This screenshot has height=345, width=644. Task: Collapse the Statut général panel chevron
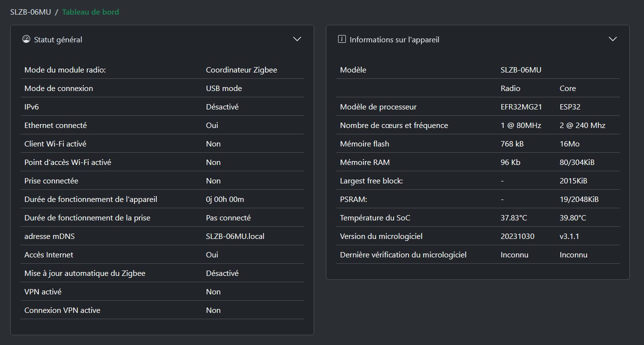pyautogui.click(x=297, y=39)
